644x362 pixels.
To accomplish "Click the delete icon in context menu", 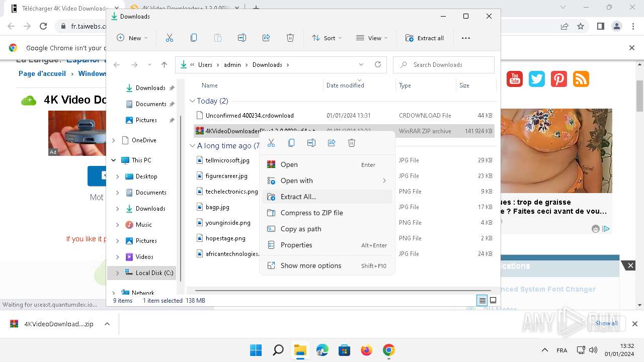I will click(x=352, y=143).
